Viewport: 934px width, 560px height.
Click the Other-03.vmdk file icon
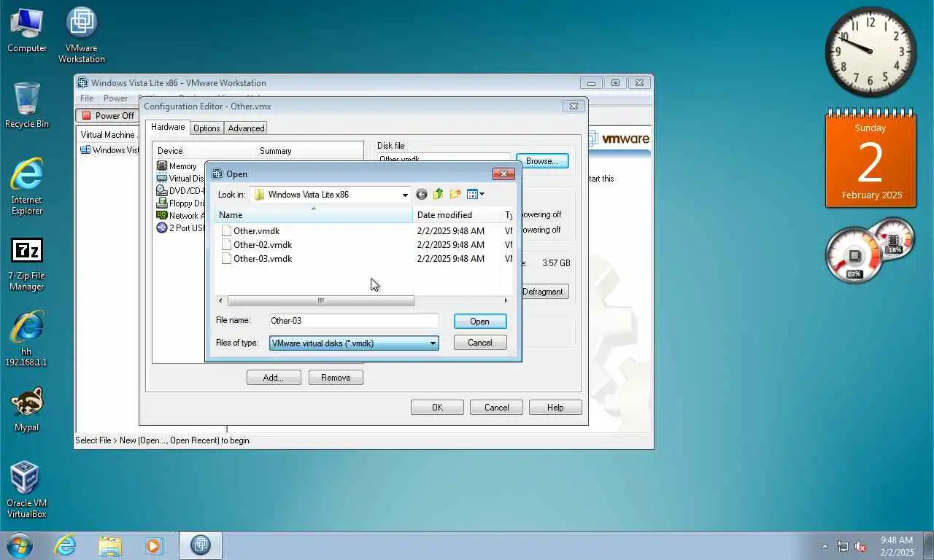(x=226, y=259)
